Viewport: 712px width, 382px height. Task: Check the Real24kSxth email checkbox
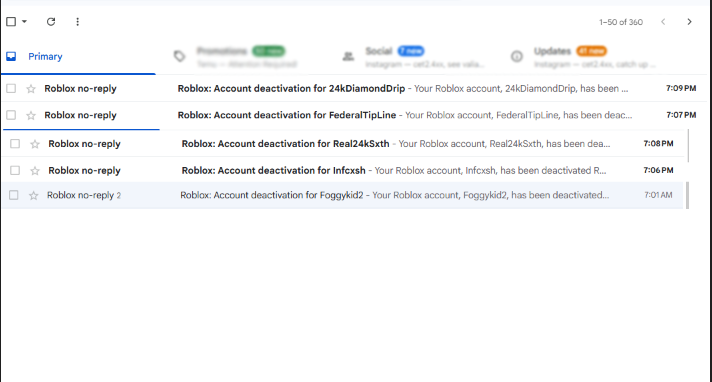pos(15,144)
